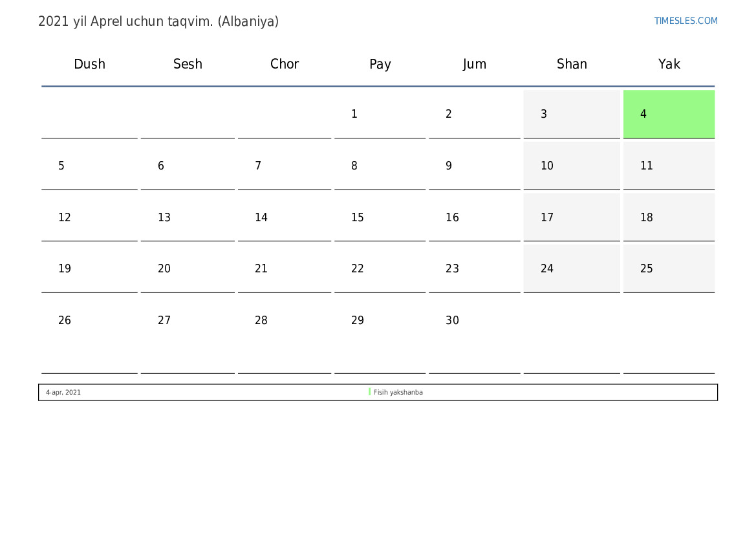The image size is (756, 535).
Task: Select the highlighted April 4 holiday cell
Action: (x=669, y=114)
